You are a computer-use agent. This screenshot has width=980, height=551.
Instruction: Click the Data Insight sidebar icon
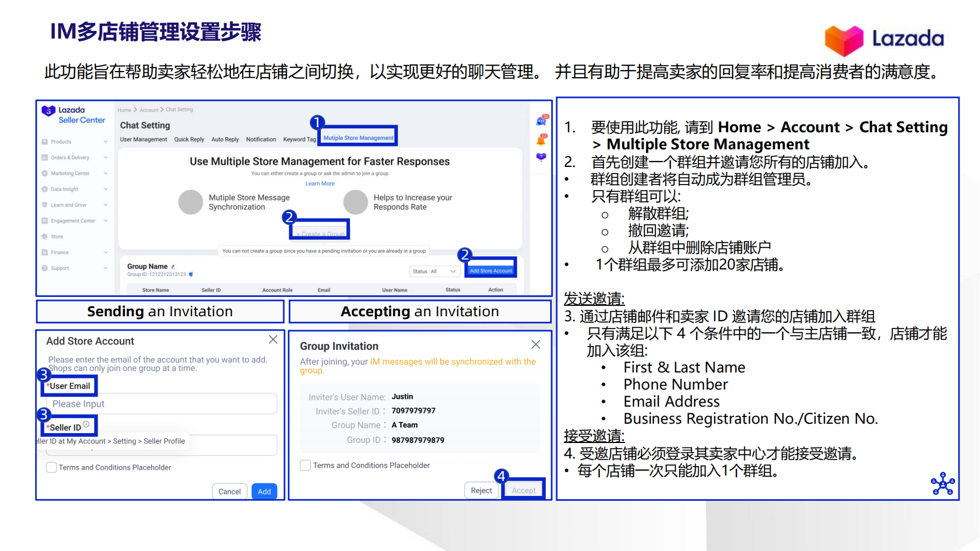(x=45, y=189)
